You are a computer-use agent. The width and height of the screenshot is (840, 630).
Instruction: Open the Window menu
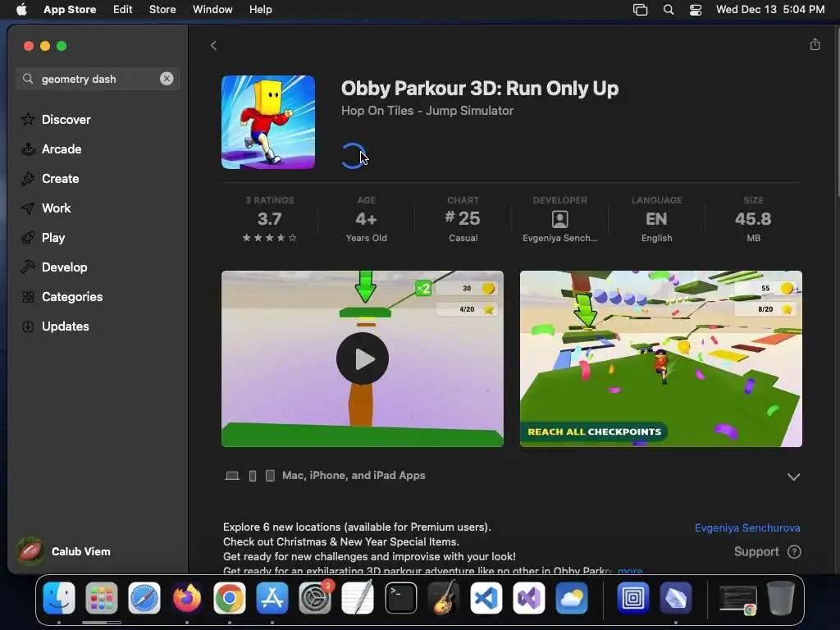pyautogui.click(x=212, y=10)
